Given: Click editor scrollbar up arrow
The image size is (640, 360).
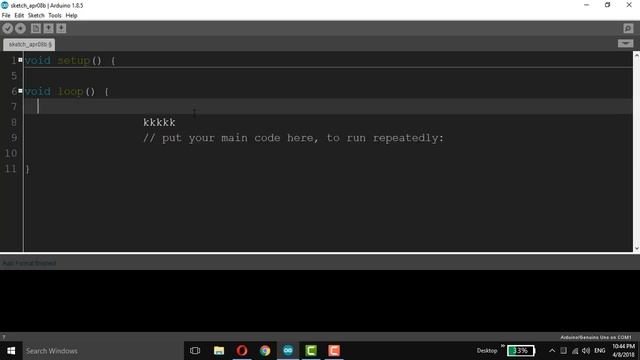Looking at the screenshot, I should tap(636, 55).
